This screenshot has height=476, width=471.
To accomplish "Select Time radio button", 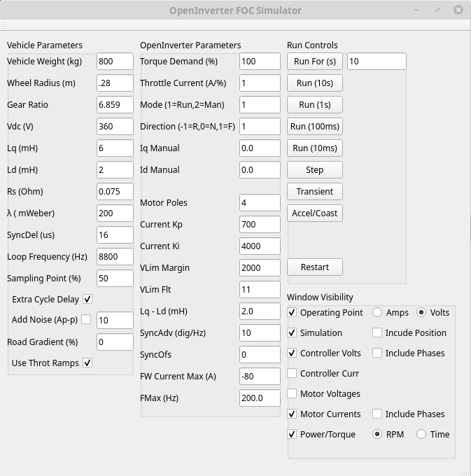I will point(421,434).
